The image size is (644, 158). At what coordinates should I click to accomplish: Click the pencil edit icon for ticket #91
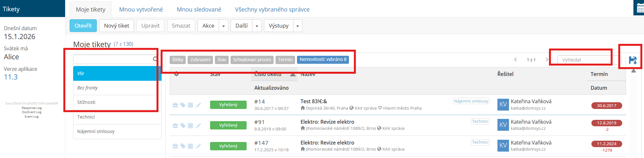click(199, 125)
